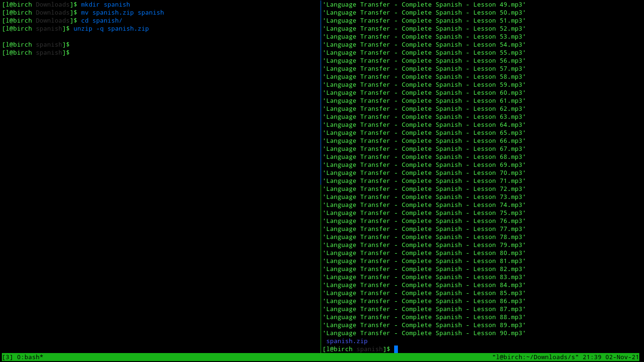
Task: Click the 21:39 clock in status bar
Action: click(x=592, y=357)
